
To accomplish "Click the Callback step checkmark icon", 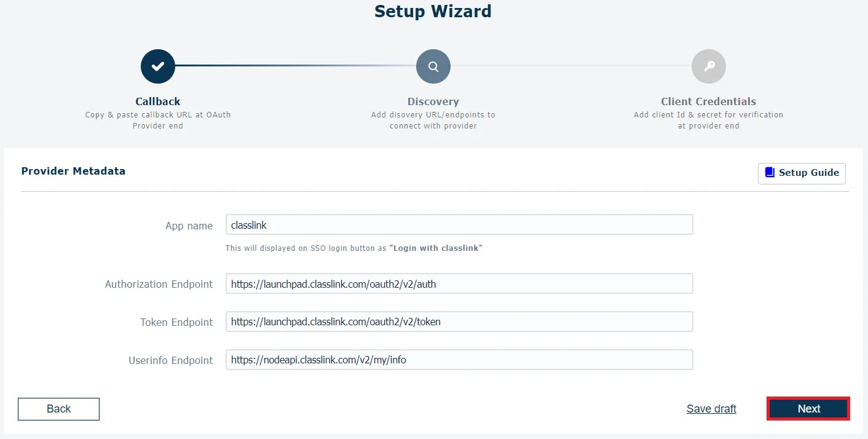I will pos(158,66).
